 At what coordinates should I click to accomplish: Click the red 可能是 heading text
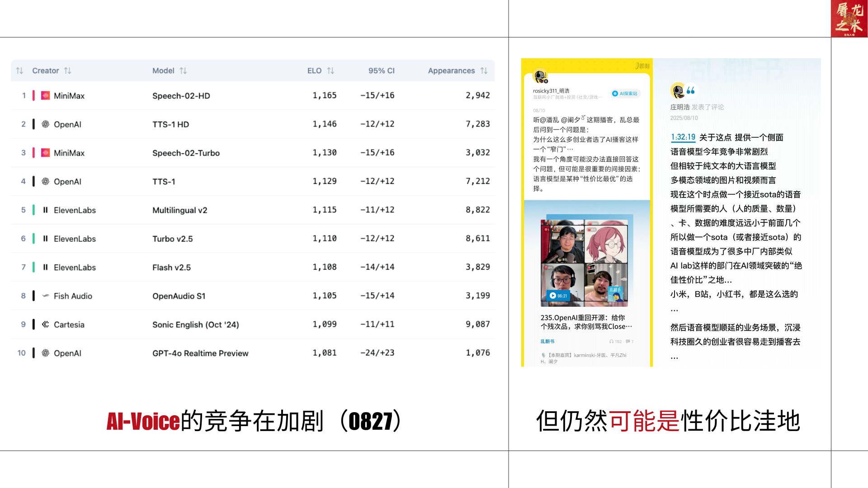coord(645,421)
